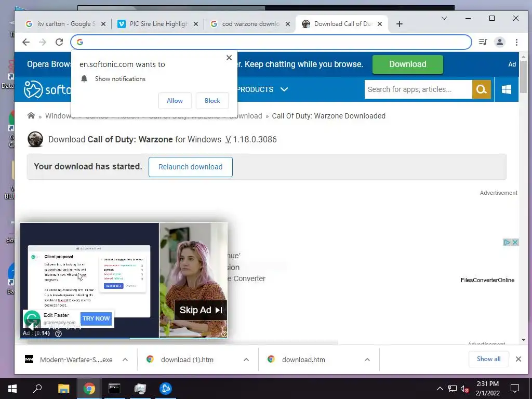The height and width of the screenshot is (399, 532).
Task: Open the notification center
Action: coord(515,389)
